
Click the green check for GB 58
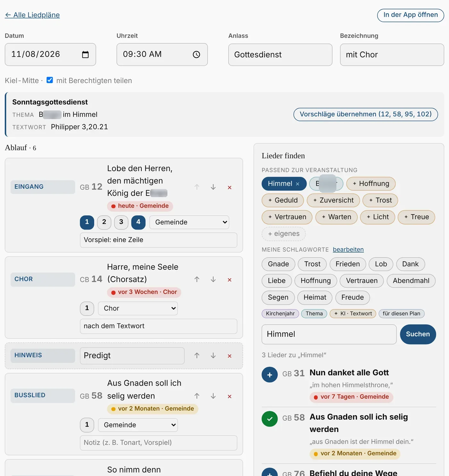pos(270,419)
